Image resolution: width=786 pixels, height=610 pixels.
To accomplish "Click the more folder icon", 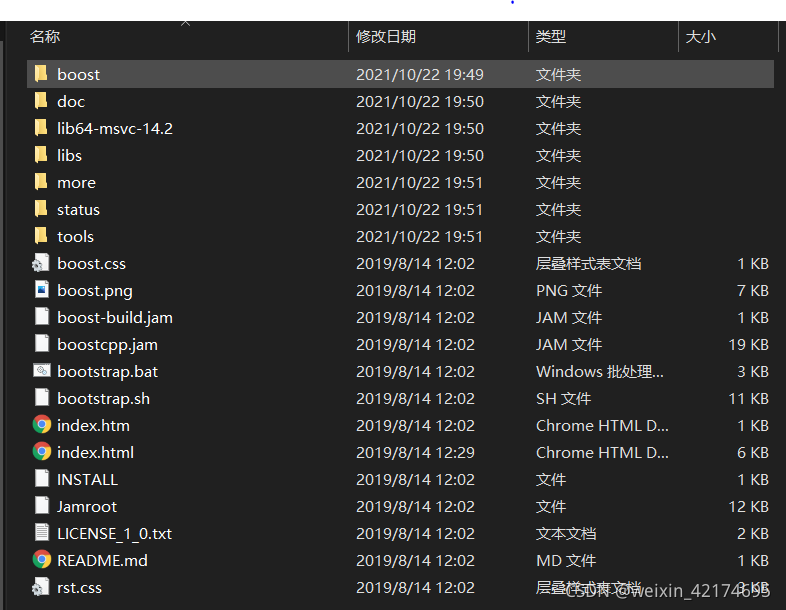I will (41, 182).
